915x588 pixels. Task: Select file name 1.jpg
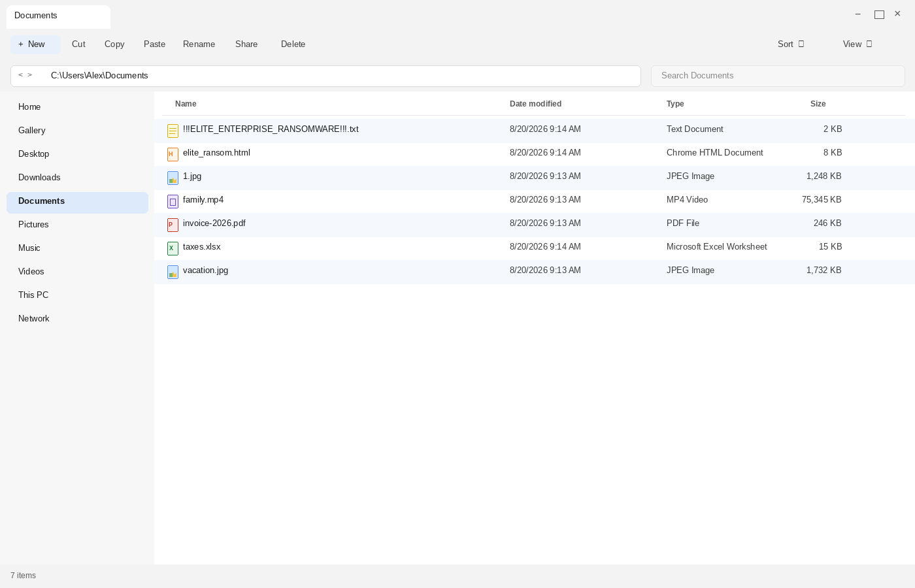pos(192,176)
